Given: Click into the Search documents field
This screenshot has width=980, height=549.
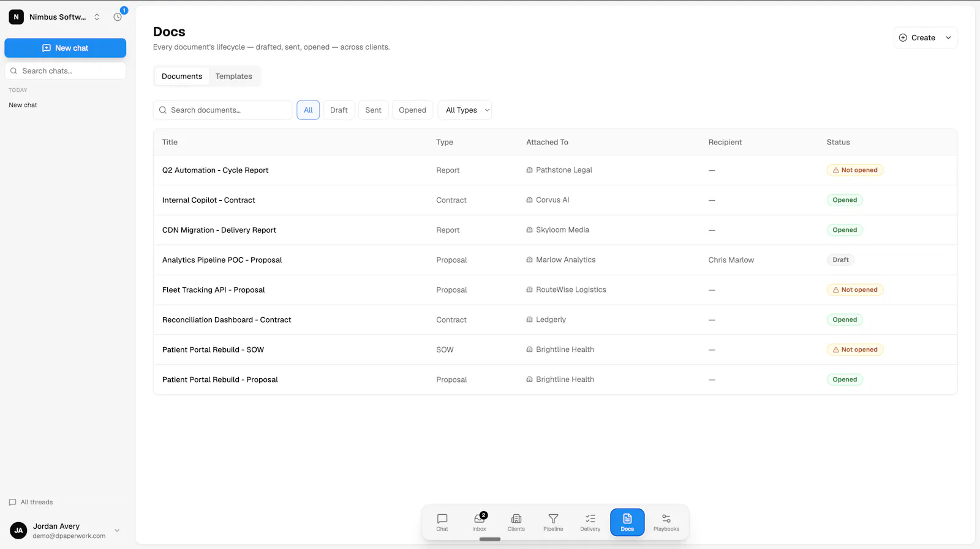Looking at the screenshot, I should pyautogui.click(x=222, y=110).
